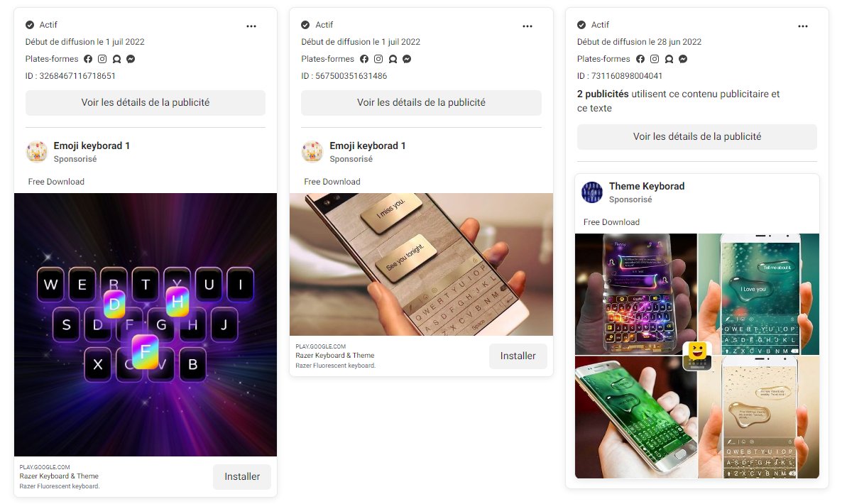Click Installer button under purple keyboard ad
The width and height of the screenshot is (842, 504).
pyautogui.click(x=242, y=476)
